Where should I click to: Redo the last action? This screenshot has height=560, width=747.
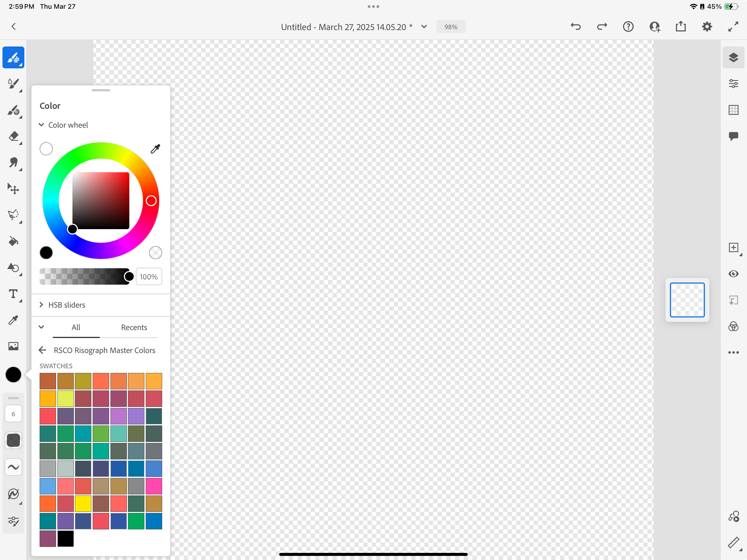pos(602,27)
